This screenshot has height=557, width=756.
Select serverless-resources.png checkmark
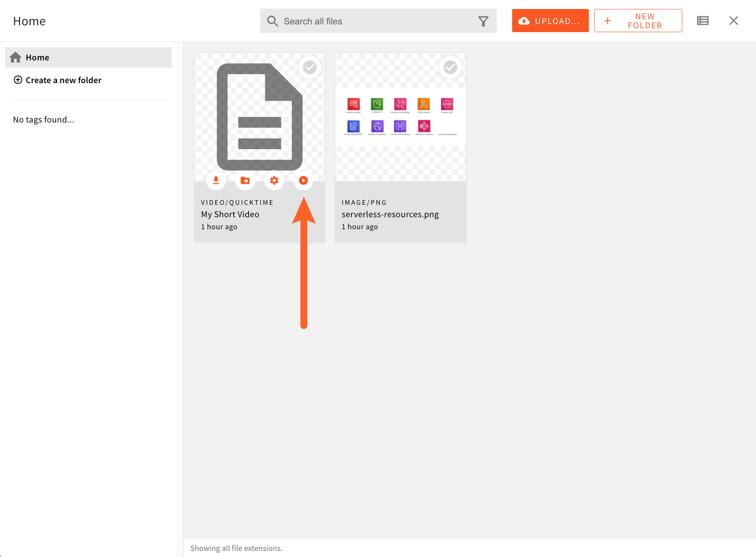[450, 67]
